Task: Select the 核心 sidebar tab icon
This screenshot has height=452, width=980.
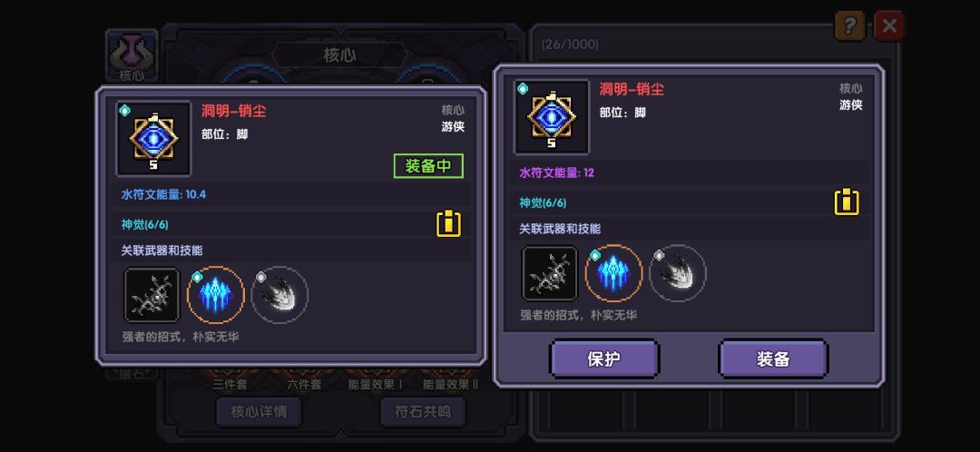Action: tap(132, 56)
